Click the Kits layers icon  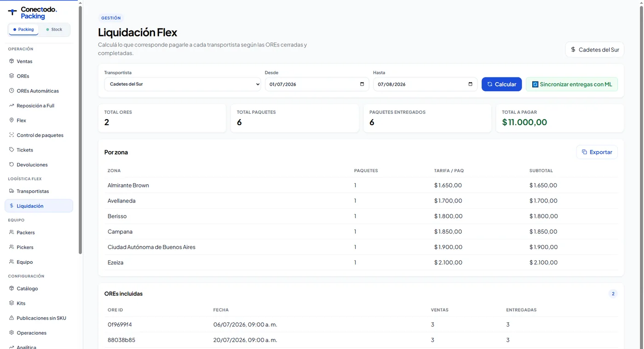(x=11, y=303)
